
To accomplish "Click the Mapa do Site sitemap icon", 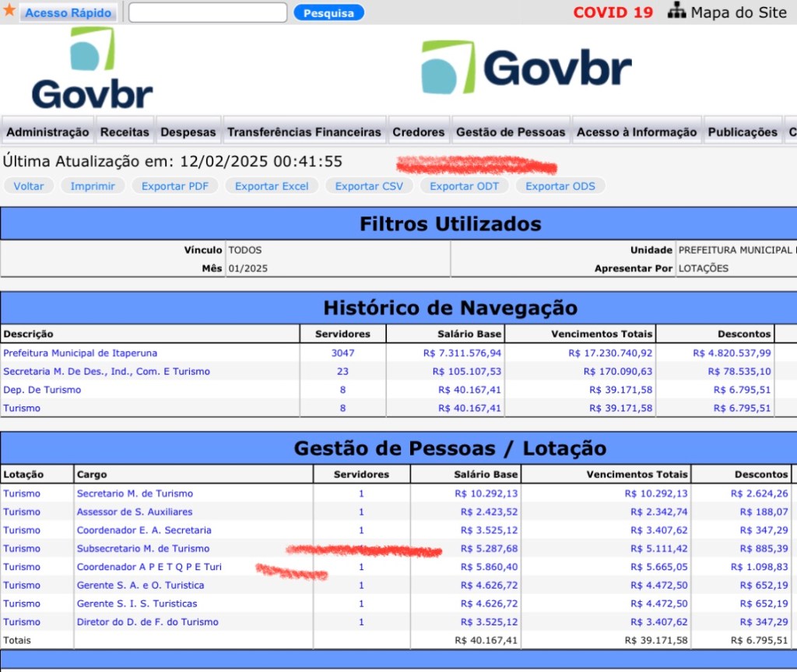I will point(676,12).
